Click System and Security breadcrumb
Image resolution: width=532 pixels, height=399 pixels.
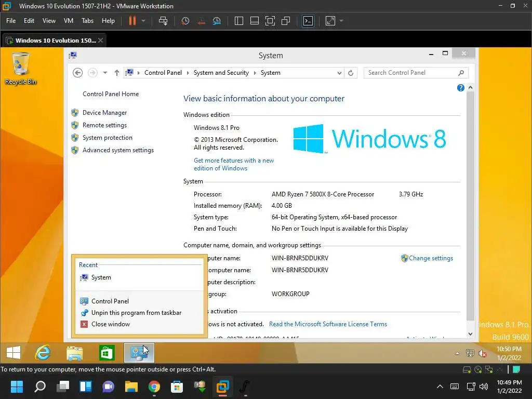click(x=221, y=73)
